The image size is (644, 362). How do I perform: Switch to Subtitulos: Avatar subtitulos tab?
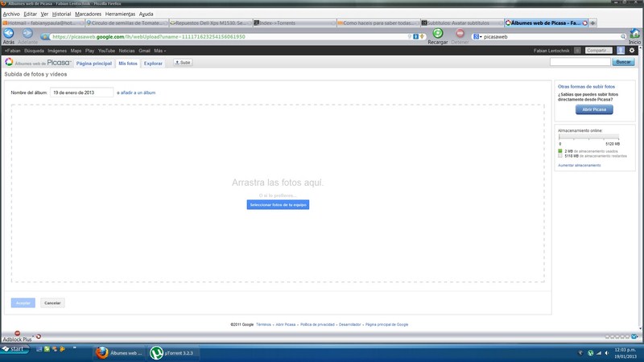[x=462, y=23]
